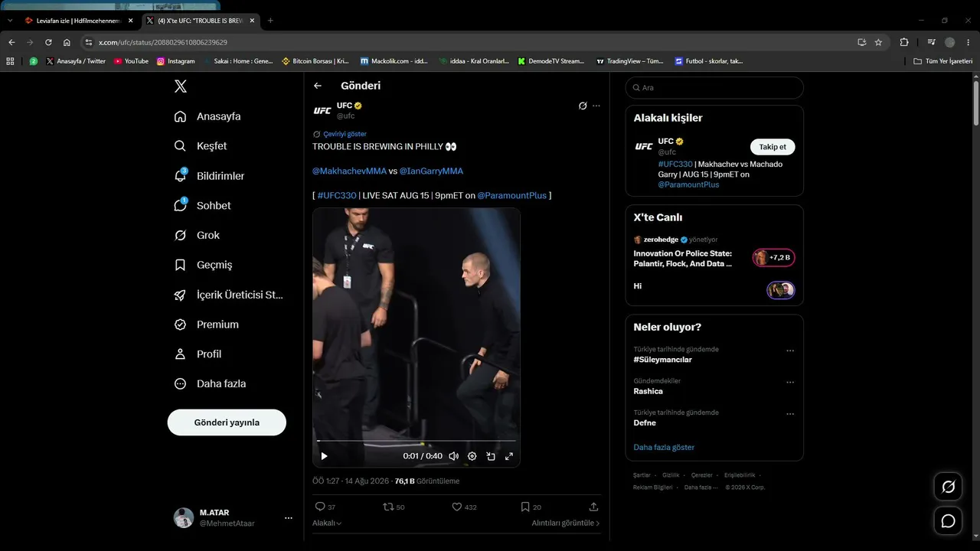980x551 pixels.
Task: Open the Premium page
Action: pos(207,324)
